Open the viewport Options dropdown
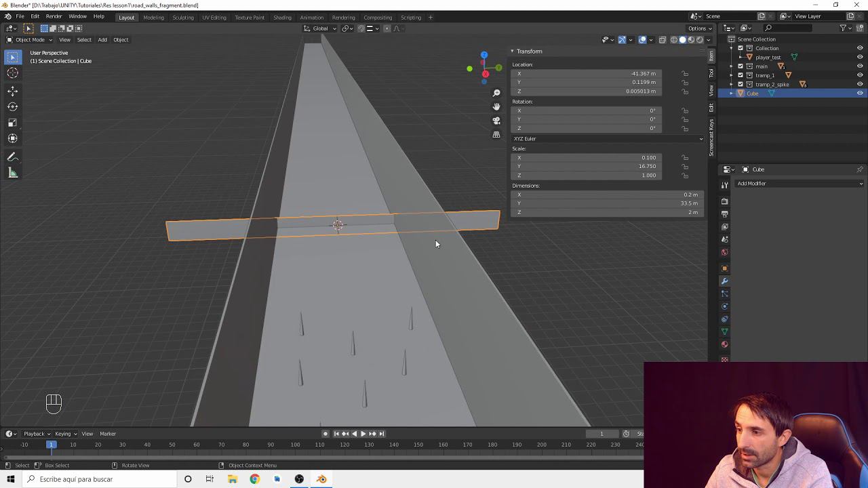 [x=699, y=28]
